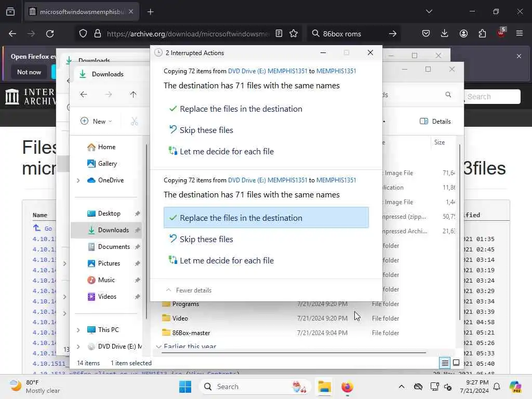The width and height of the screenshot is (532, 399).
Task: Open the notification bell in tray
Action: pos(497,387)
